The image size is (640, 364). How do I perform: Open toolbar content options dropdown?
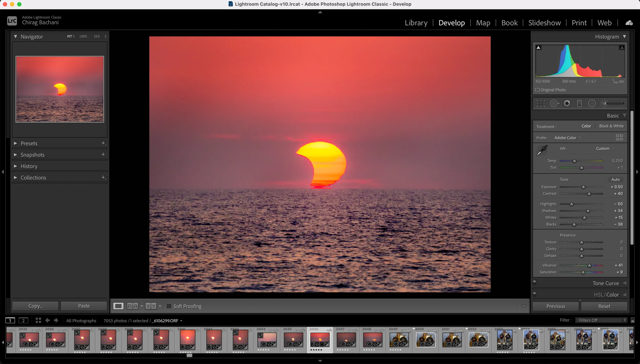pyautogui.click(x=524, y=306)
